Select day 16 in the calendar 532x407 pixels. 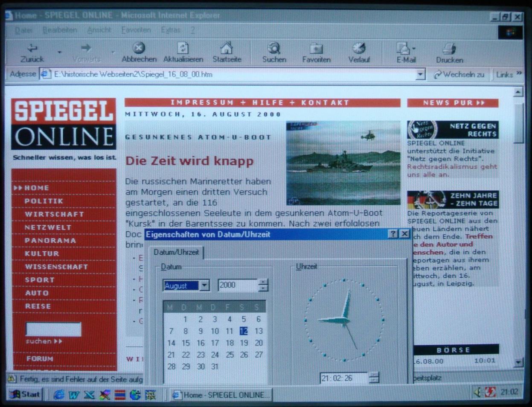coord(201,343)
